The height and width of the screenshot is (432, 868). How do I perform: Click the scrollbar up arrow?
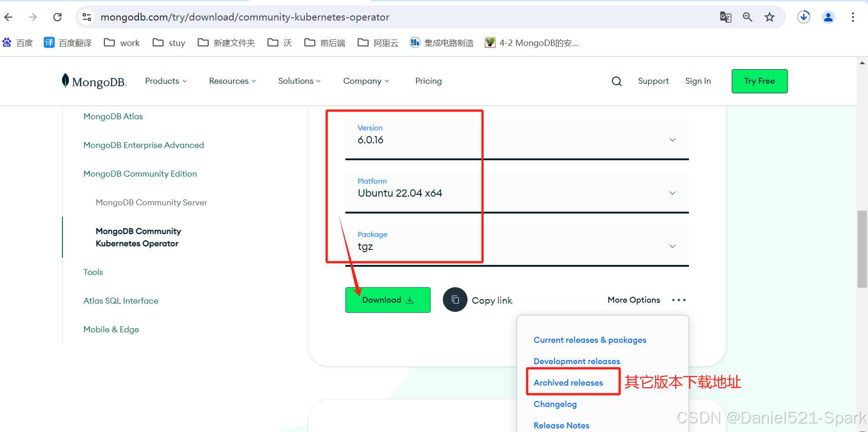[x=862, y=63]
